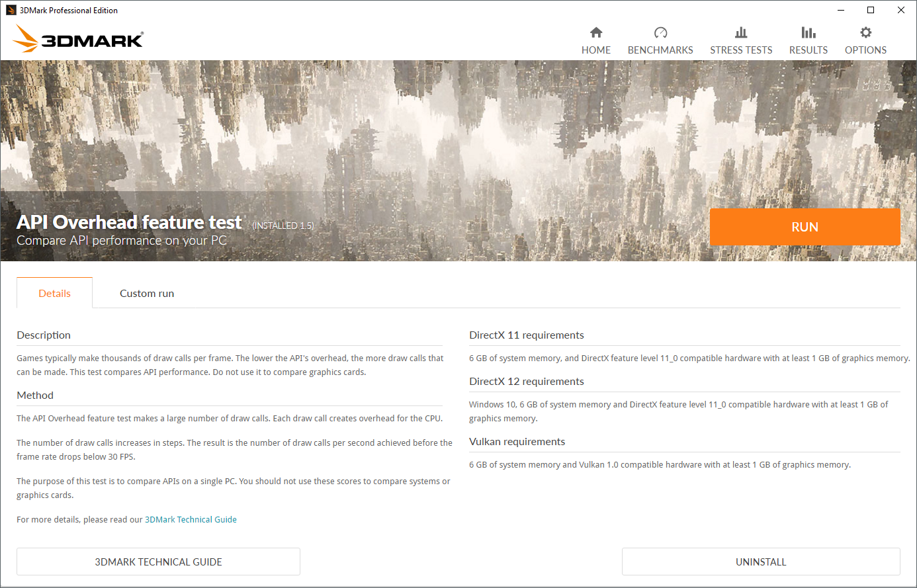This screenshot has height=588, width=917.
Task: Open the Stress Tests bar-chart icon
Action: [x=741, y=32]
